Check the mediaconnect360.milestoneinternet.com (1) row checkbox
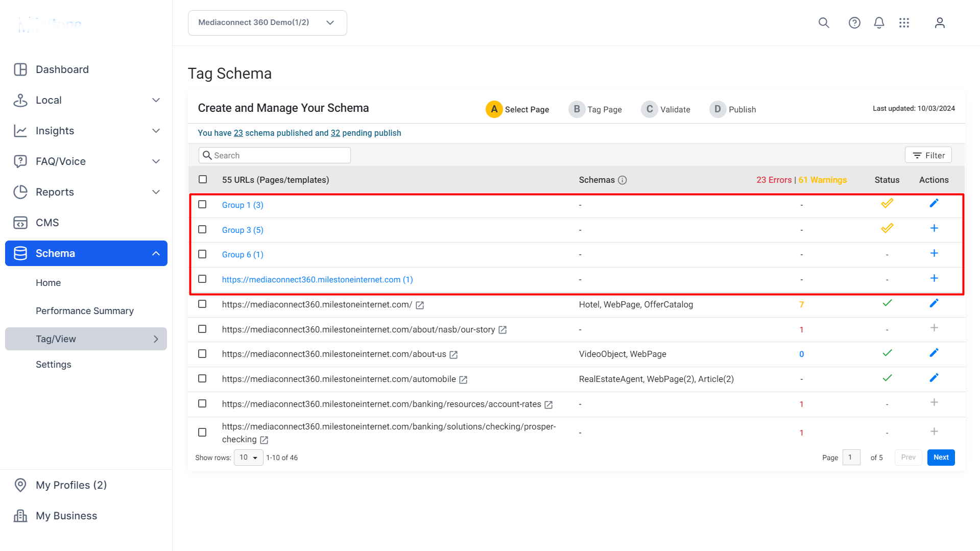The width and height of the screenshot is (980, 551). [202, 279]
